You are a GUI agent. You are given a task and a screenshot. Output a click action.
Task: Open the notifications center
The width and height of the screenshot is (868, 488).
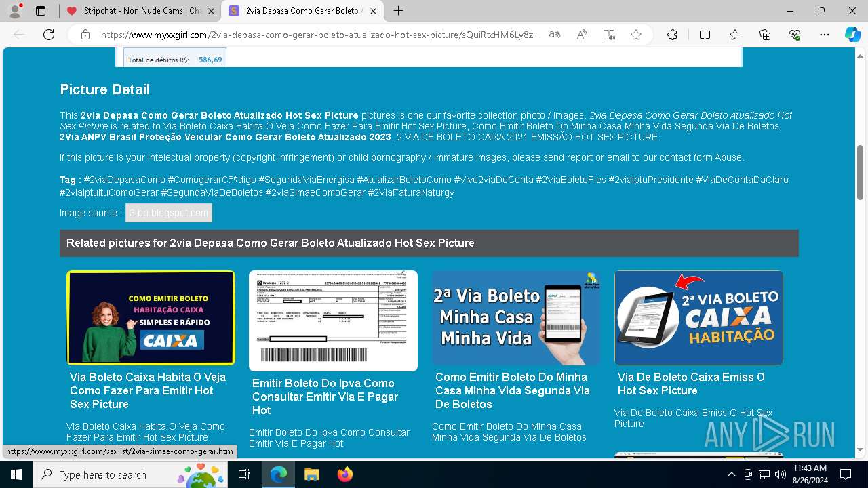(846, 474)
